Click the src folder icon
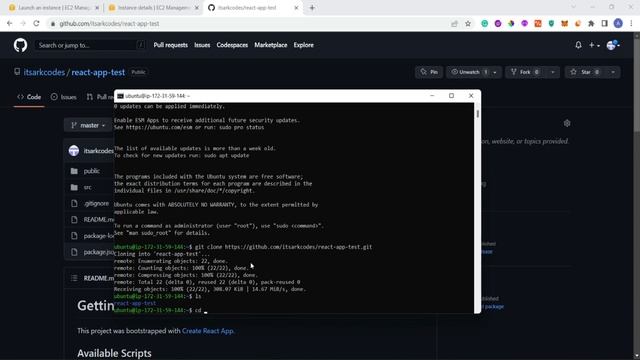 (x=74, y=187)
